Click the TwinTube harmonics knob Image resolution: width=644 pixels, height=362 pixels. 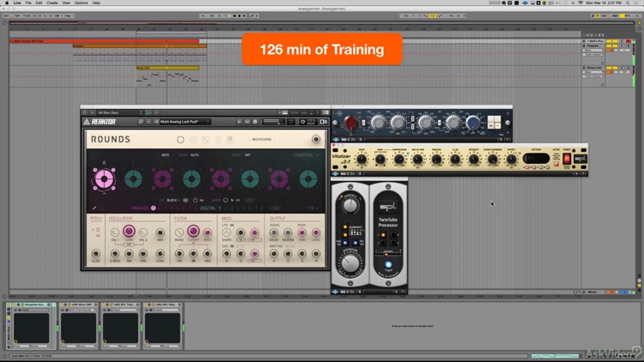click(350, 205)
